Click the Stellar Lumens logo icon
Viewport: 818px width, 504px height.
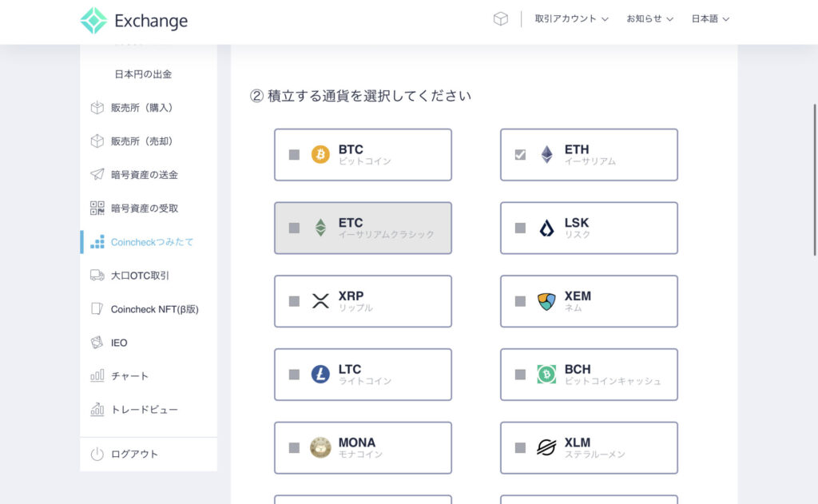point(546,447)
